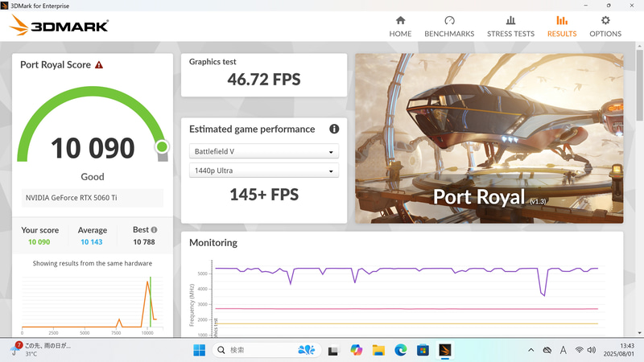Open Microsoft Edge from the taskbar
Image resolution: width=644 pixels, height=362 pixels.
[400, 350]
